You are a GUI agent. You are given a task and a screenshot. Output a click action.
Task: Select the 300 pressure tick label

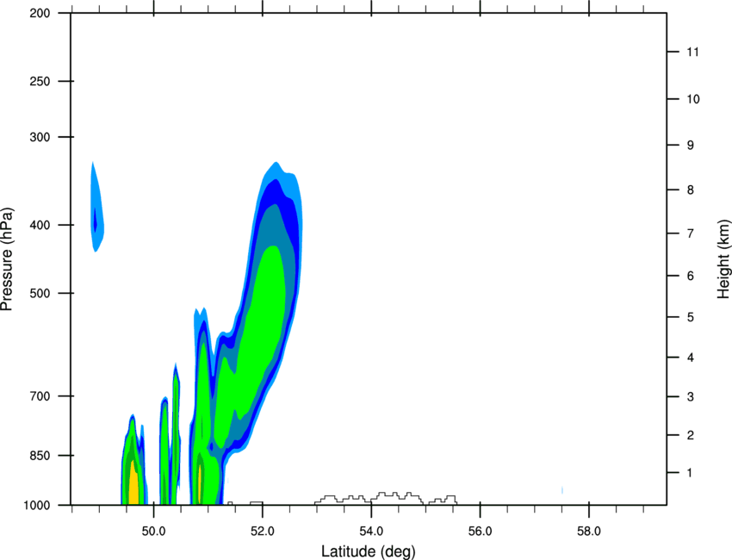pyautogui.click(x=40, y=137)
